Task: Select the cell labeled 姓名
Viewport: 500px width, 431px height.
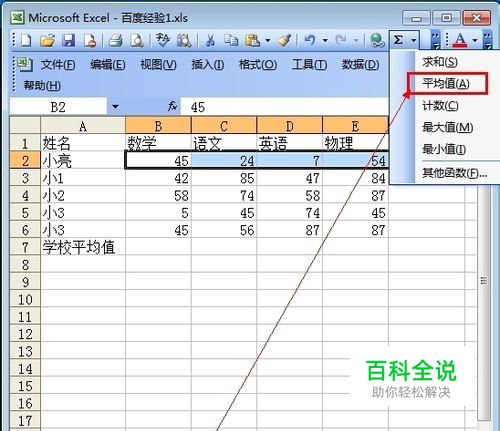Action: 83,143
